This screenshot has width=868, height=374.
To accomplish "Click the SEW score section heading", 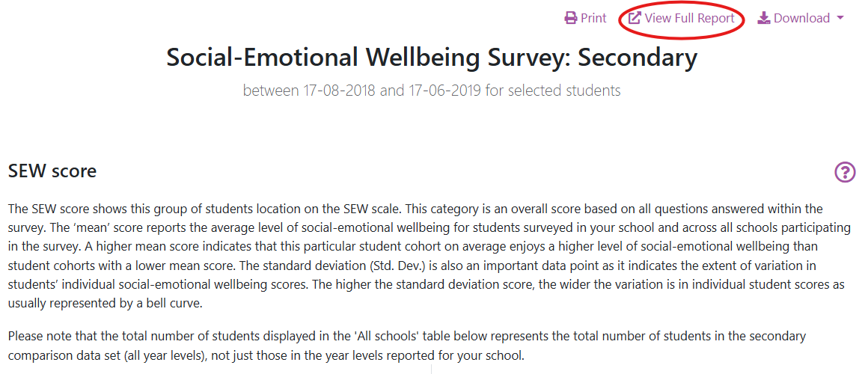I will point(52,171).
